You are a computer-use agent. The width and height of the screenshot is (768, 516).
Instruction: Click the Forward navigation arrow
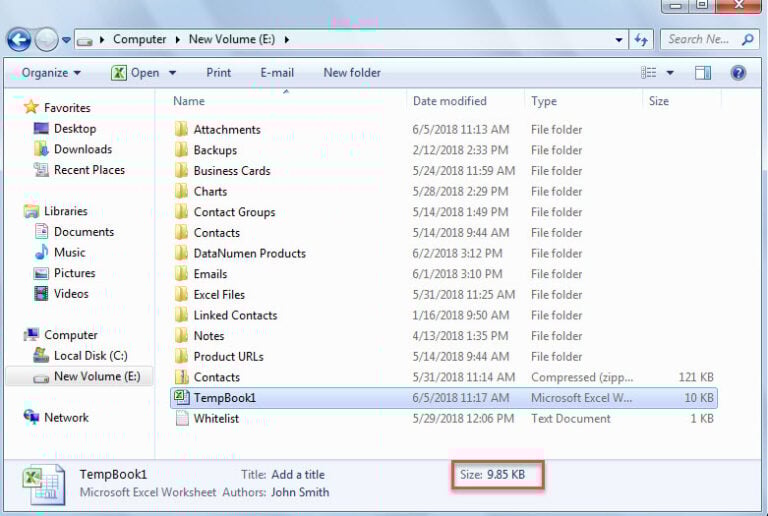(47, 40)
